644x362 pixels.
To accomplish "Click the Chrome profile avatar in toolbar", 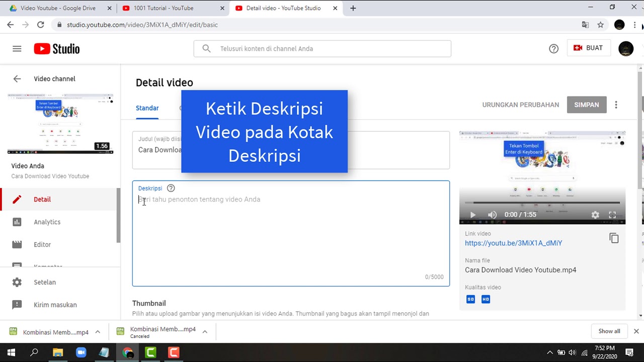I will [619, 25].
